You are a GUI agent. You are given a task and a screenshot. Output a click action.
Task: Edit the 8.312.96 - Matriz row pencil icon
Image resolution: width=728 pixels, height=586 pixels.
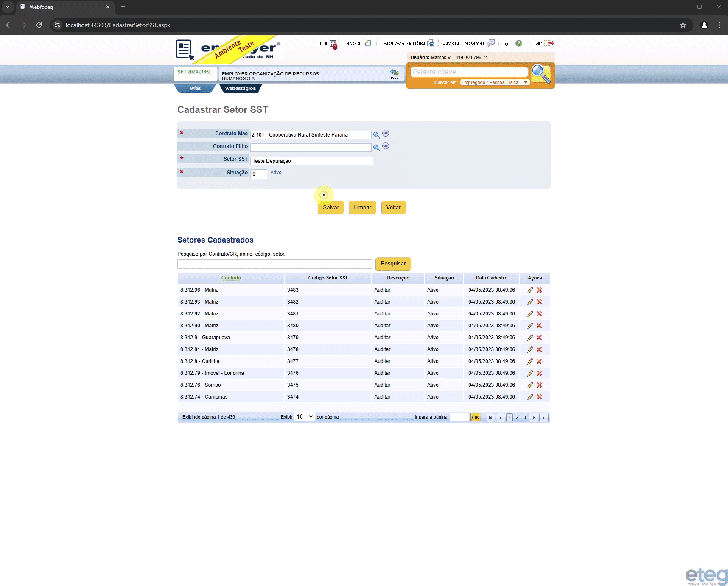click(x=530, y=290)
